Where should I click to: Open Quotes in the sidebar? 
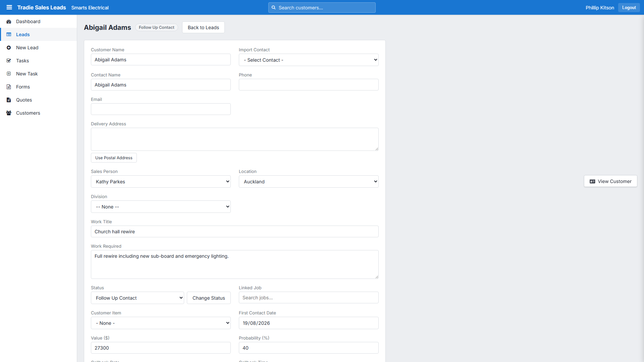(x=39, y=100)
